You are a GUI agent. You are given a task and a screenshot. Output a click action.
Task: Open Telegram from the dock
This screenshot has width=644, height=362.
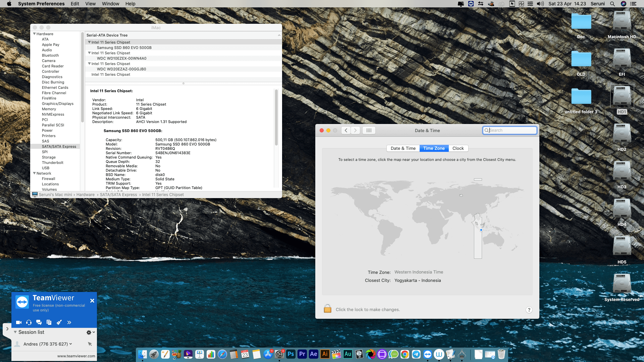pos(416,354)
